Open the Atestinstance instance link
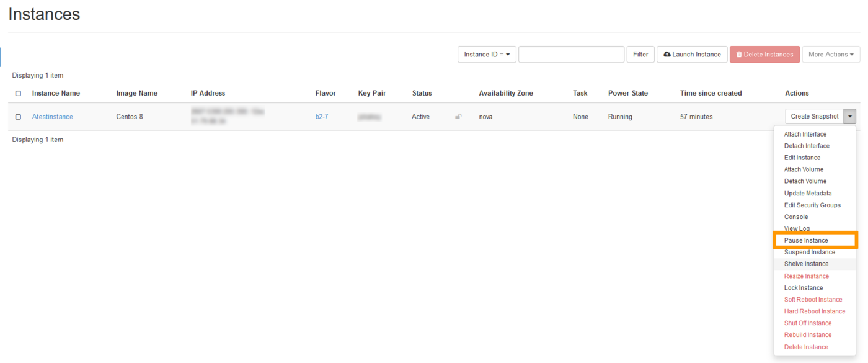The width and height of the screenshot is (868, 363). [53, 117]
